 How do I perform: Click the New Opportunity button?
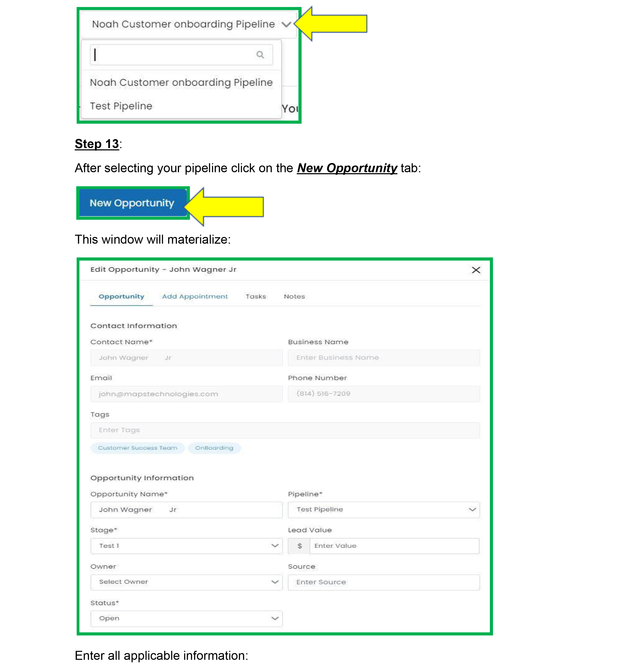tap(132, 203)
